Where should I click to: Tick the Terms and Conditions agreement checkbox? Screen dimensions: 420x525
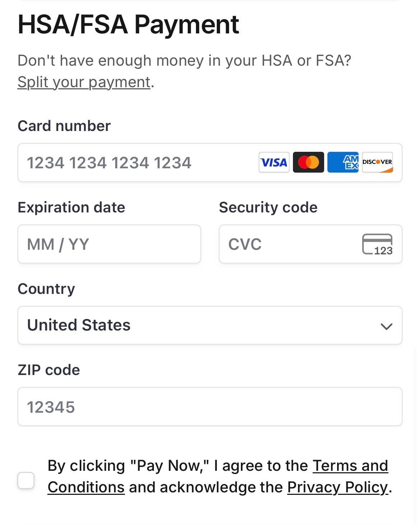pyautogui.click(x=26, y=480)
